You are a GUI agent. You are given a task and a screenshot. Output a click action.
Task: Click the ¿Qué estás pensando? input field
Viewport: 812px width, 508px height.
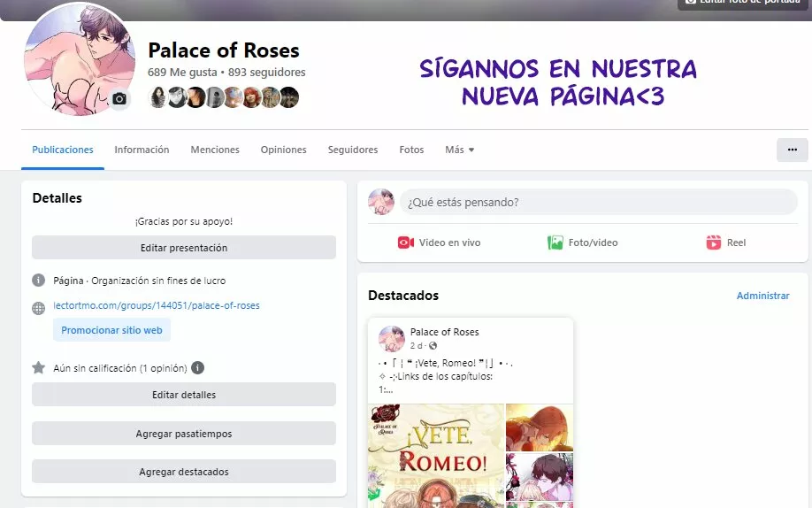point(598,202)
